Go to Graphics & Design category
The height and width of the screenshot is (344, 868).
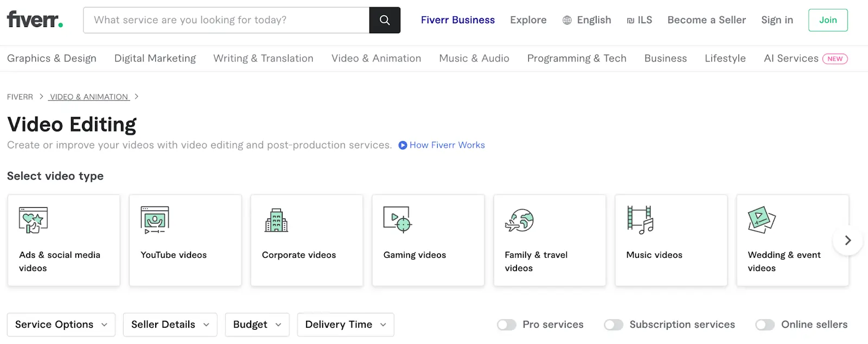tap(52, 58)
